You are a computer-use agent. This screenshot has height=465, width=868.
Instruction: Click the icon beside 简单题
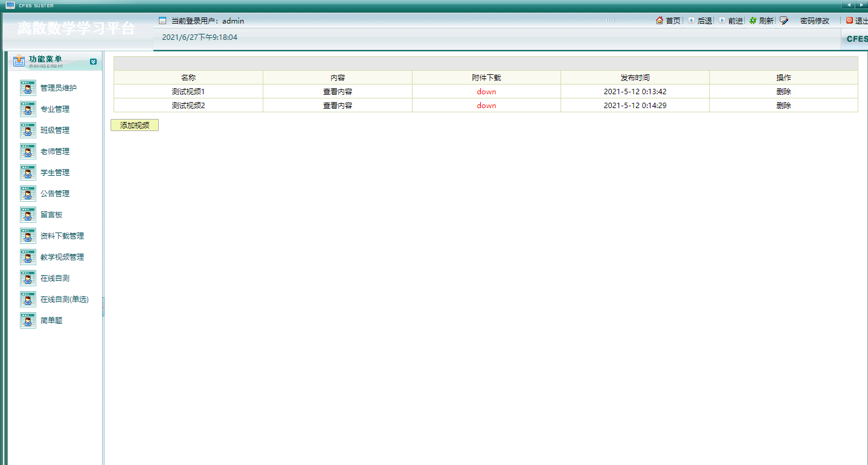28,321
